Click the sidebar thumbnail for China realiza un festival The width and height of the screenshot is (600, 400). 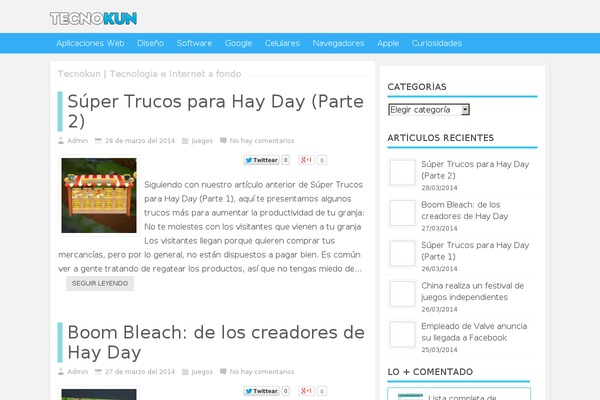402,294
